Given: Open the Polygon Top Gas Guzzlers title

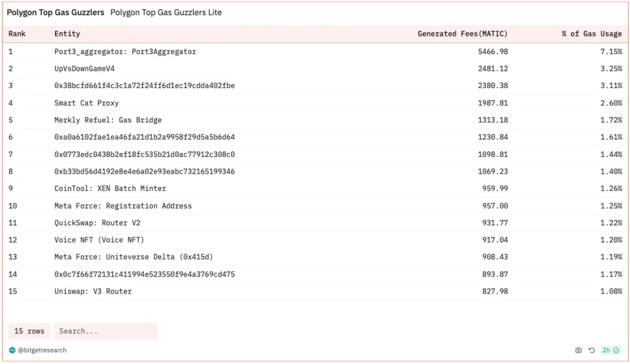Looking at the screenshot, I should [x=55, y=13].
